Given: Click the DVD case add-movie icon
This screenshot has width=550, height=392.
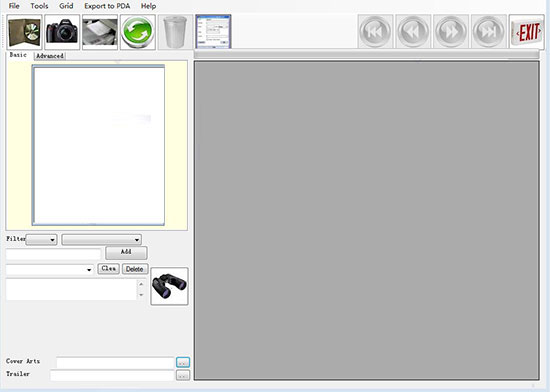Looking at the screenshot, I should 24,32.
